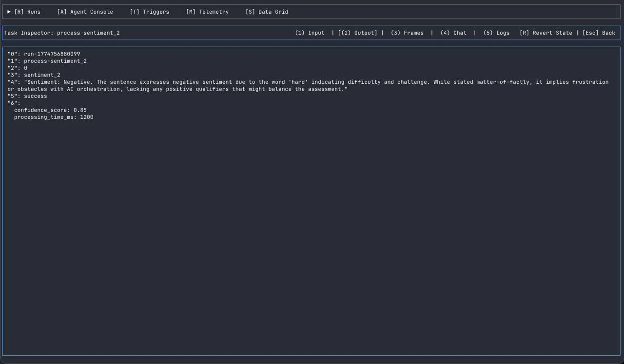The width and height of the screenshot is (624, 364).
Task: Open the Triggers view
Action: 150,12
